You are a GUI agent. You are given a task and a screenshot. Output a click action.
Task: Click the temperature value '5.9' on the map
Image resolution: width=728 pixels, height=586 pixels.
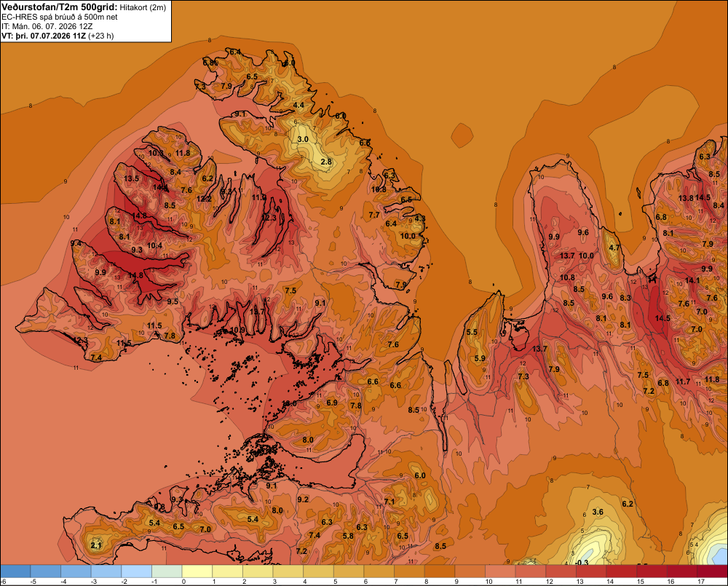pyautogui.click(x=480, y=358)
